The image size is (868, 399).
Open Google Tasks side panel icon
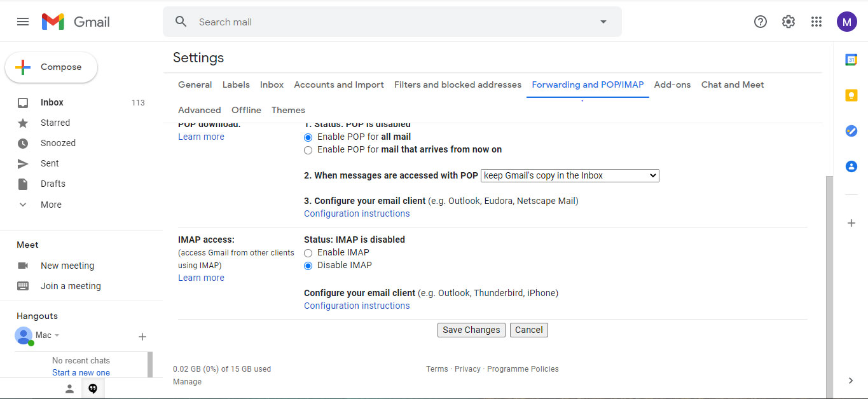[851, 131]
